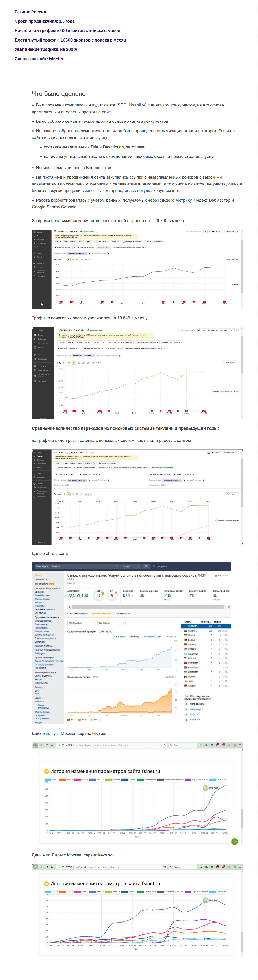258x980 pixels.
Task: Open Content gap in Ahrefs sidebar
Action: pos(40,641)
